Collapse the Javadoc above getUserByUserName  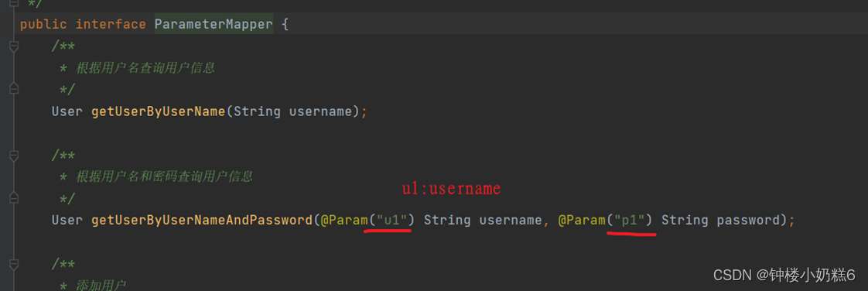coord(14,46)
